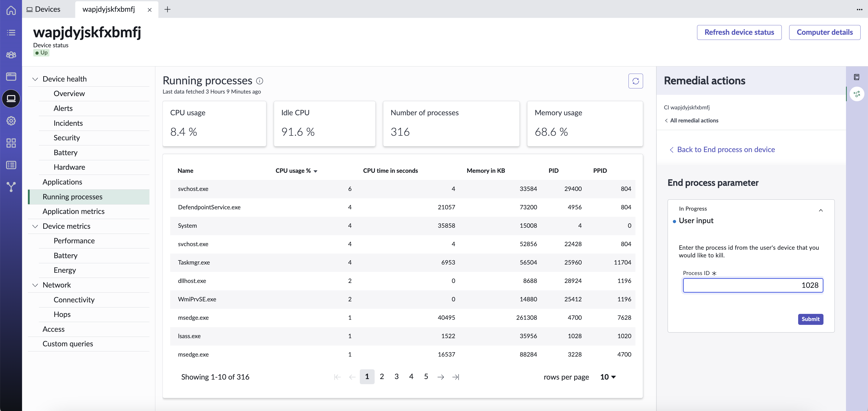This screenshot has height=411, width=868.
Task: Click Refresh device status button
Action: coord(739,32)
